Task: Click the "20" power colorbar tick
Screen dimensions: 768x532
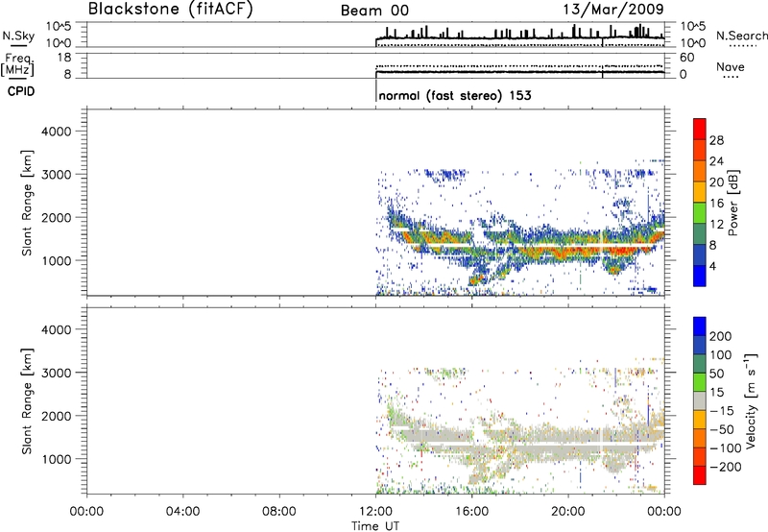Action: tap(716, 182)
